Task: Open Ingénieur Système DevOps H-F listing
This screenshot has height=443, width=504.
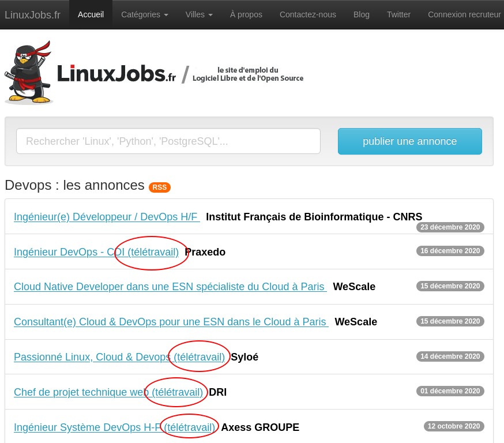Action: click(114, 427)
